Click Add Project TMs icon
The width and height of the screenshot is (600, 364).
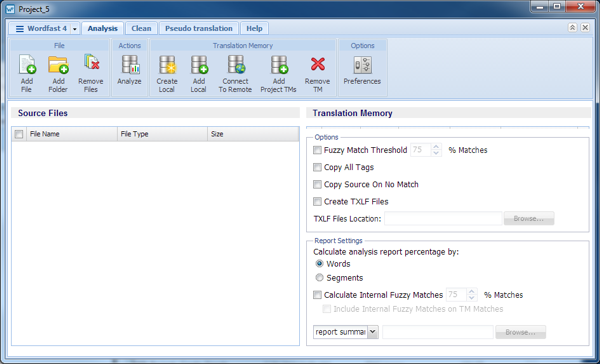point(279,64)
